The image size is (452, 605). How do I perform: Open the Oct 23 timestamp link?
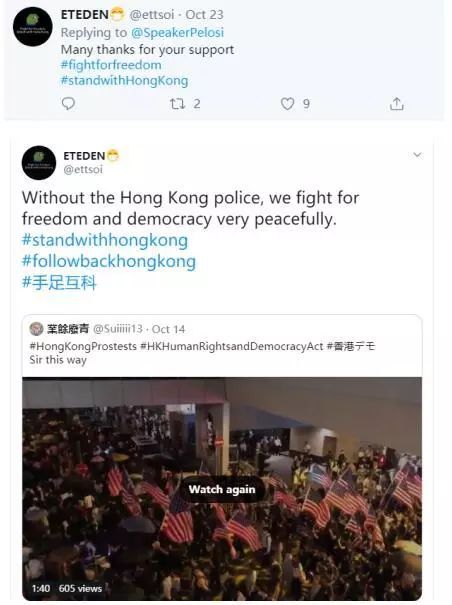click(204, 15)
